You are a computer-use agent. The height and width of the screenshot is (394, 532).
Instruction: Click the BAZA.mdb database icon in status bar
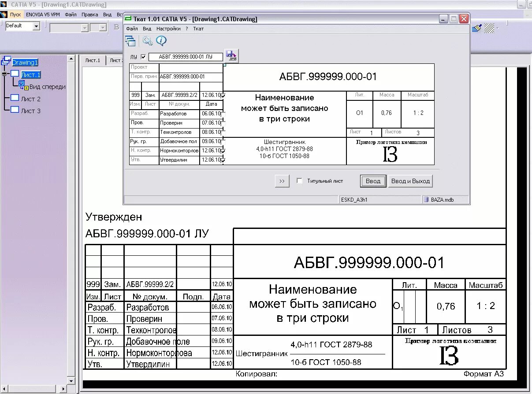click(426, 199)
